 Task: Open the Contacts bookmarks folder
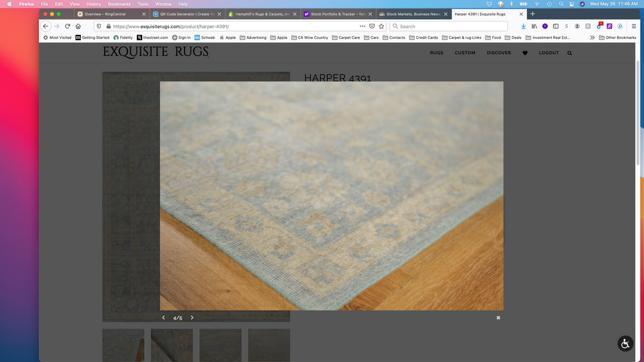pyautogui.click(x=394, y=37)
